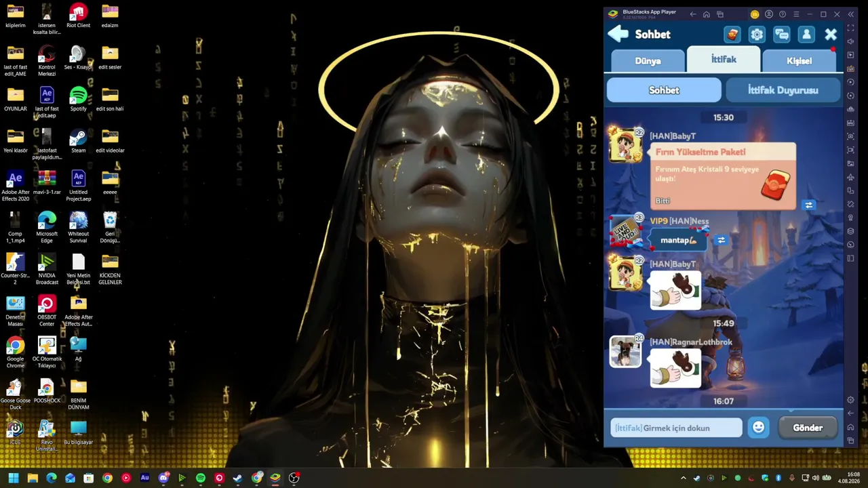Open the Windows Start menu
The width and height of the screenshot is (868, 488).
14,478
